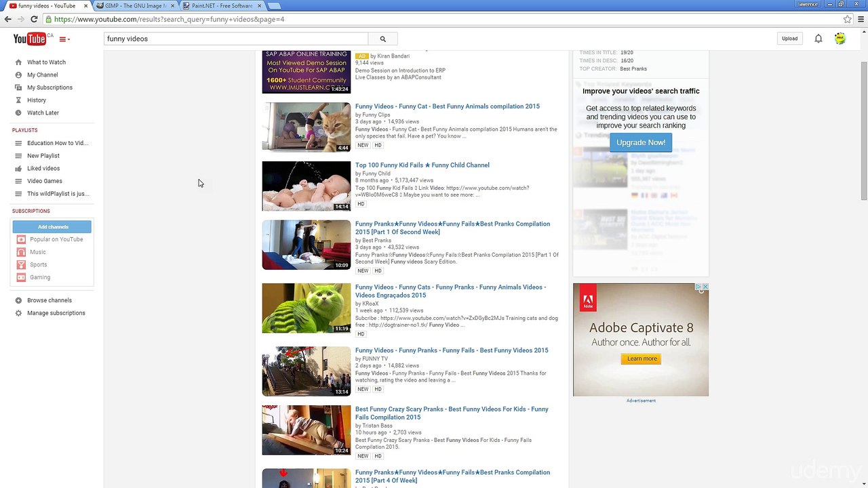Open the green cat video thumbnail
868x488 pixels.
click(307, 308)
